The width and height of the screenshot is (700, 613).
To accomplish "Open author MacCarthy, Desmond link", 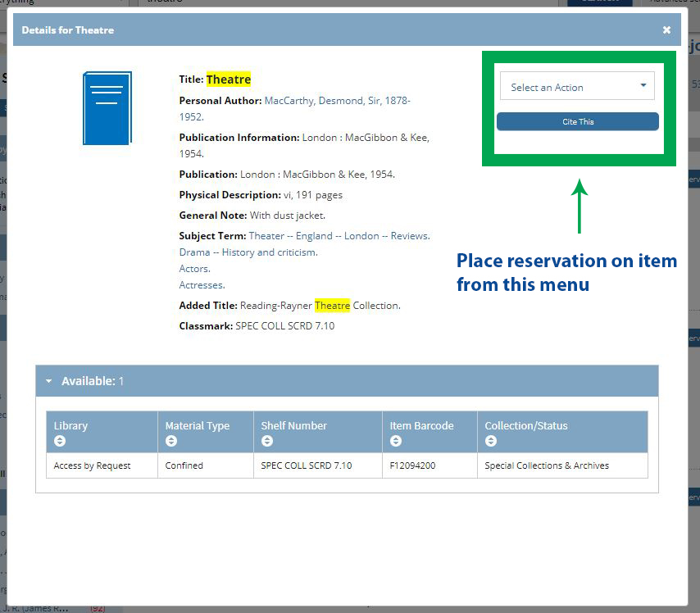I will [337, 101].
